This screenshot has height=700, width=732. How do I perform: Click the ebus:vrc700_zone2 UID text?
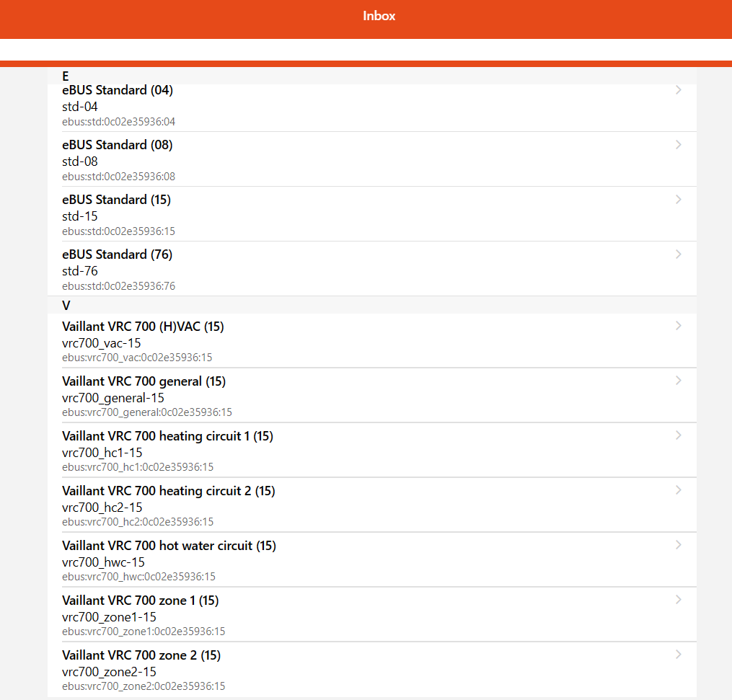pos(144,686)
